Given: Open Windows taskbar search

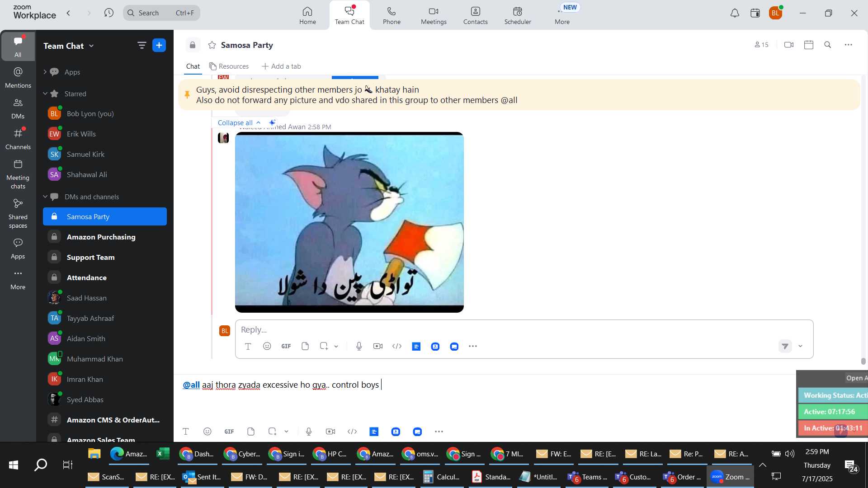Looking at the screenshot, I should [41, 465].
